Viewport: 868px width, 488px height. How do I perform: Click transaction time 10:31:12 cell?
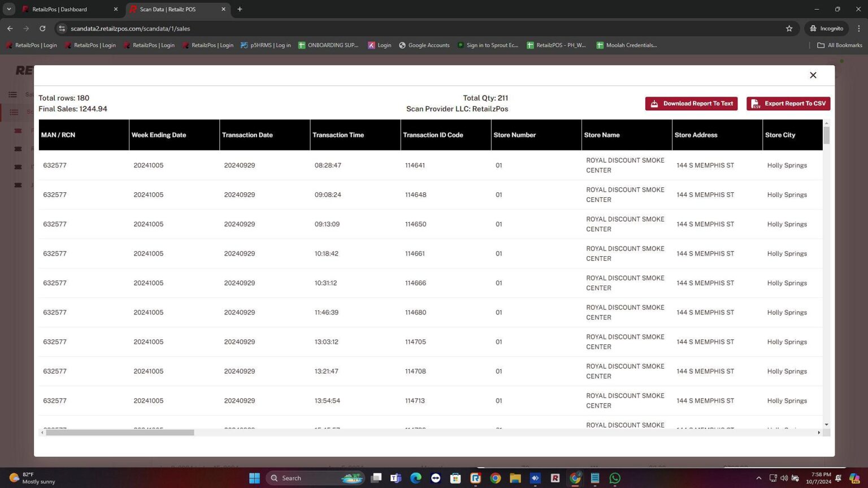click(x=325, y=283)
